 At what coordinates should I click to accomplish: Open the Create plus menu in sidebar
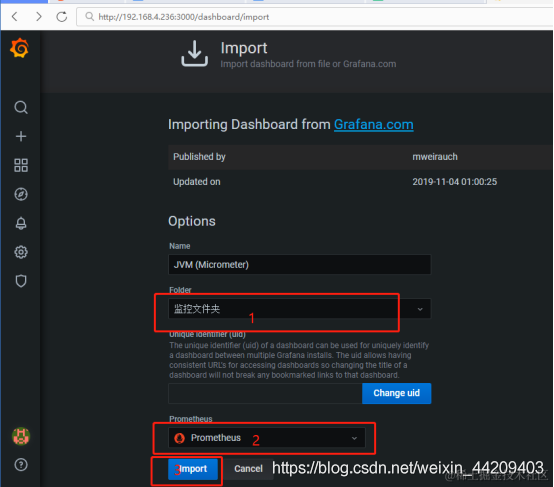point(21,136)
